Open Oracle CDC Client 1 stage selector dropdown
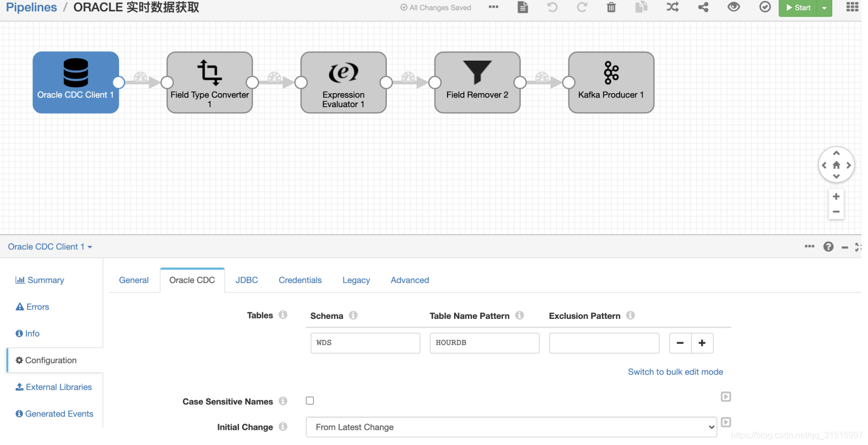868x445 pixels. tap(50, 246)
